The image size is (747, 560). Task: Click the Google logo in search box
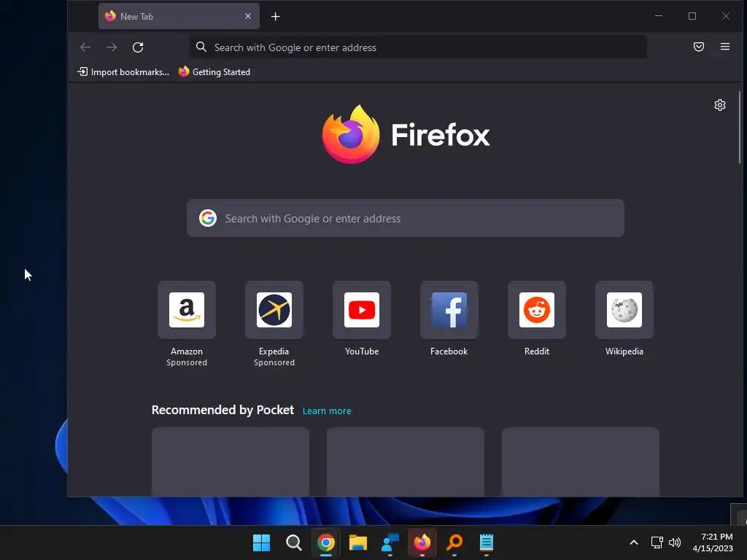pos(208,218)
